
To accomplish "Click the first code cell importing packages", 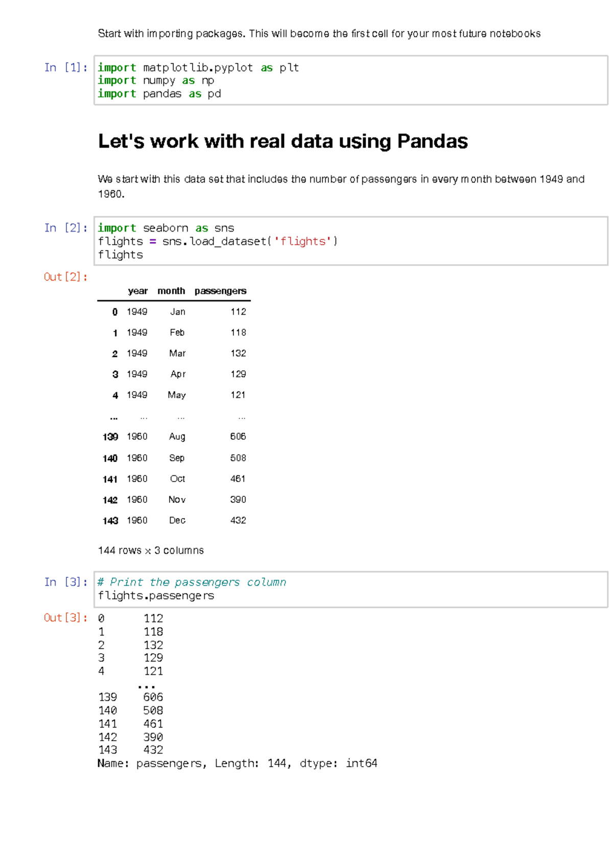I will point(350,80).
